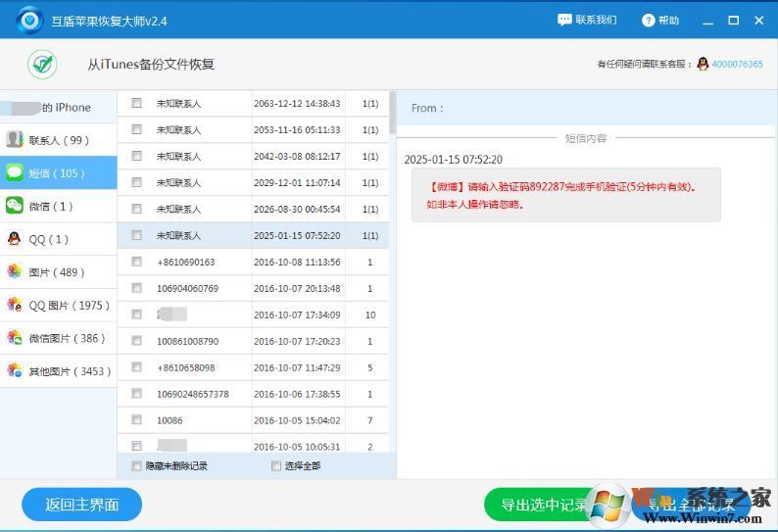Open the 微信 WeChat icon in sidebar

tap(15, 206)
